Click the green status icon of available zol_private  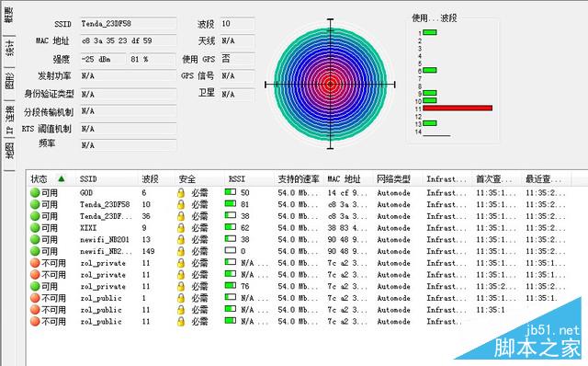[x=35, y=286]
